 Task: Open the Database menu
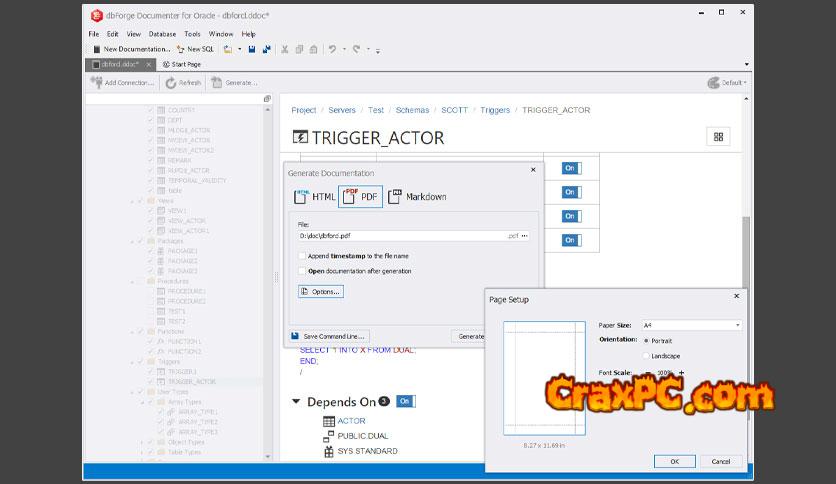pyautogui.click(x=162, y=34)
